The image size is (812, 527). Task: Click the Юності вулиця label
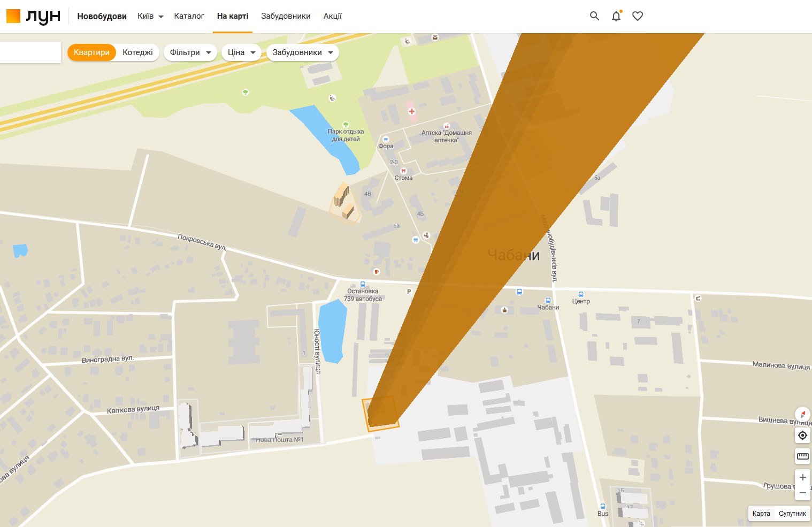tap(317, 351)
